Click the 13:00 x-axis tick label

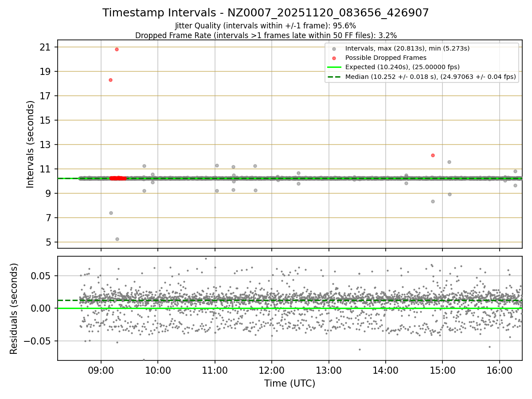click(329, 371)
